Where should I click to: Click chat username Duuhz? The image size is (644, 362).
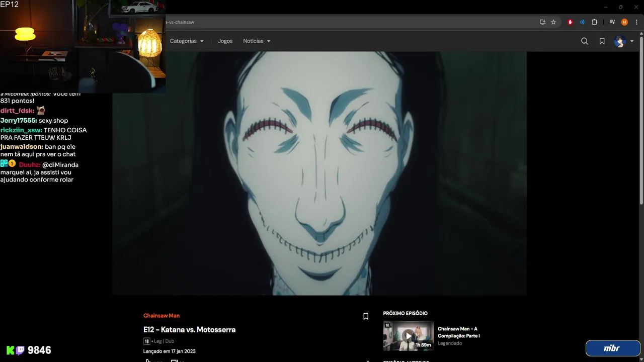30,165
